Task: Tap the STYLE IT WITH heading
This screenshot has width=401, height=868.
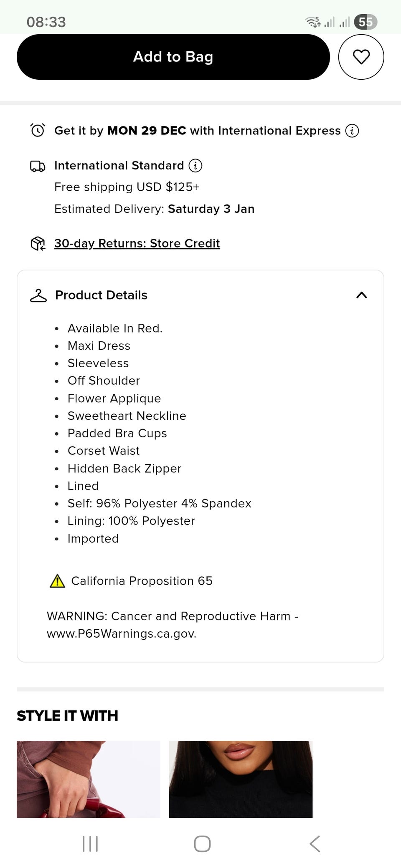Action: [67, 716]
